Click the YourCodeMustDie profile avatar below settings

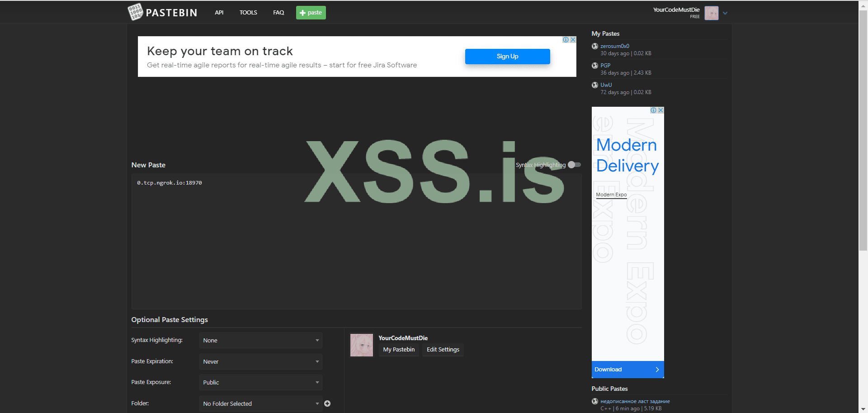click(x=362, y=345)
